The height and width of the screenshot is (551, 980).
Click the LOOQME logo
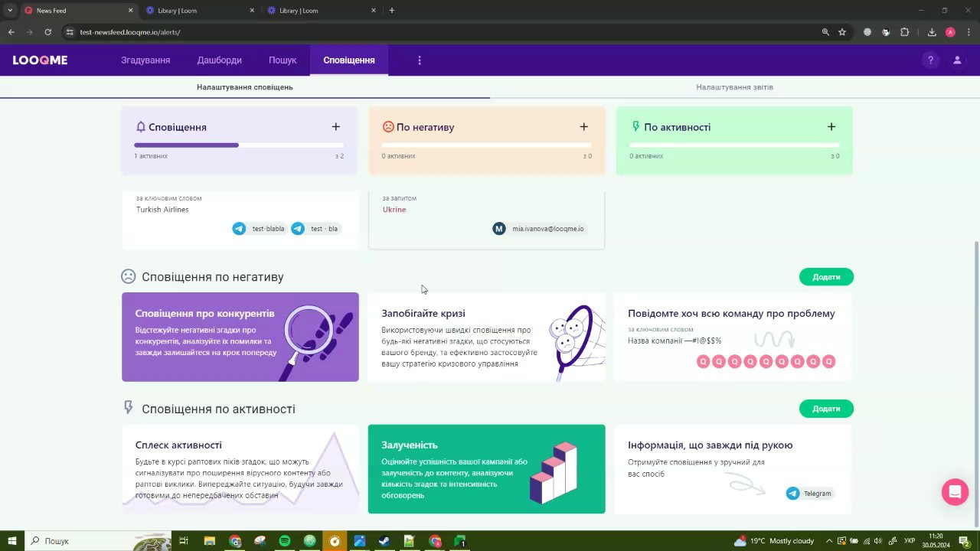tap(40, 60)
